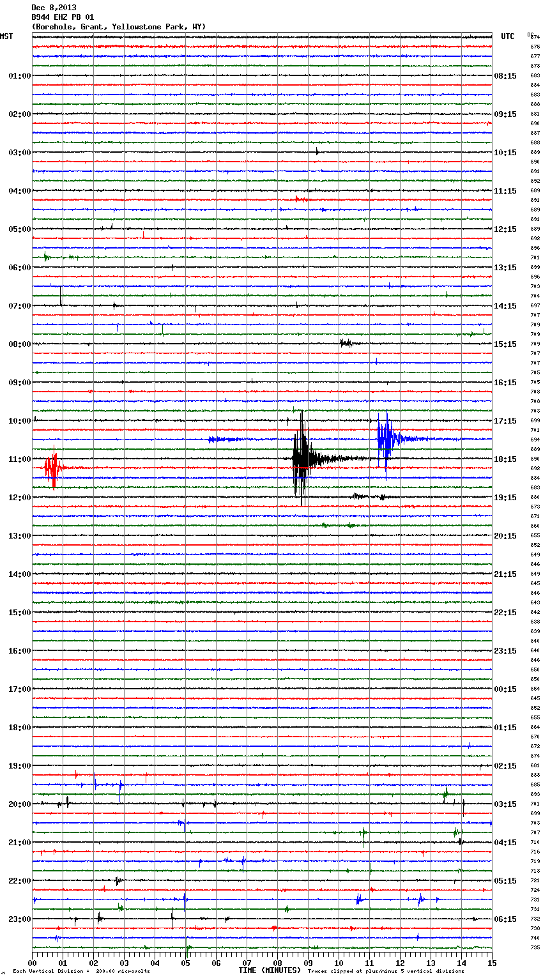
Task: Click the 01:00 MST time label
Action: click(20, 76)
